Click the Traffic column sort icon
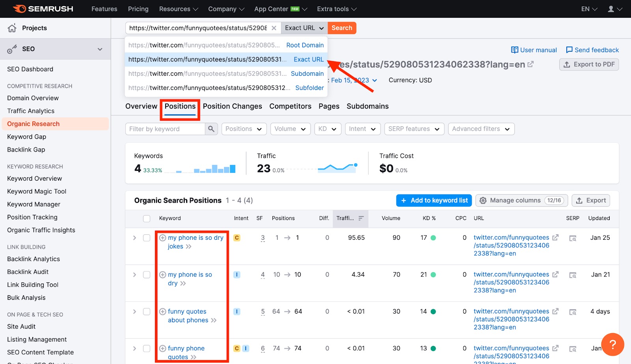The image size is (631, 364). coord(361,218)
